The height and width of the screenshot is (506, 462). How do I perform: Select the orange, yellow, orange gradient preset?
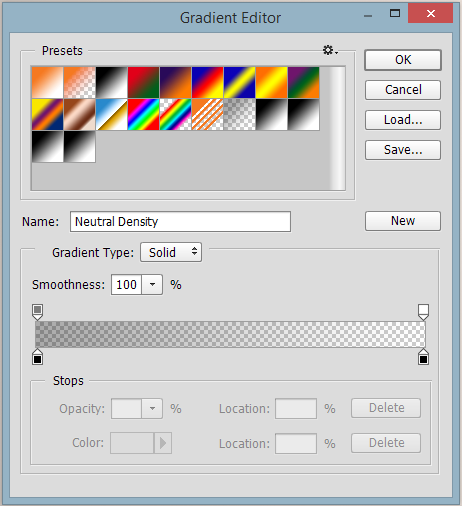pos(271,82)
